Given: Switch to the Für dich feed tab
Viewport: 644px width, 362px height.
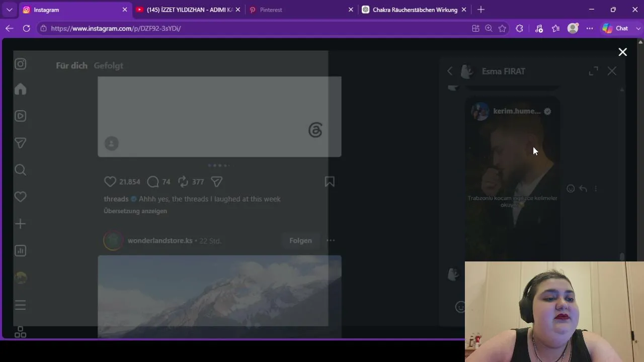Looking at the screenshot, I should coord(71,65).
